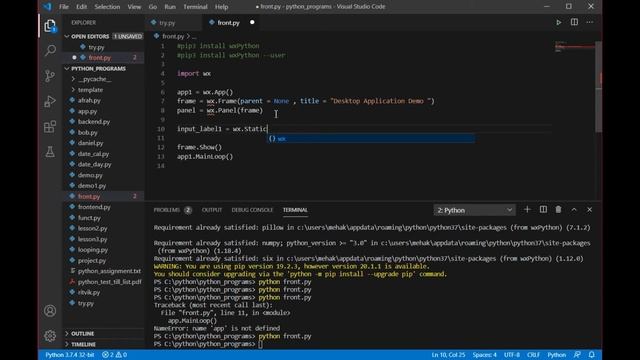Open the Go menu
The width and height of the screenshot is (640, 360).
click(153, 7)
